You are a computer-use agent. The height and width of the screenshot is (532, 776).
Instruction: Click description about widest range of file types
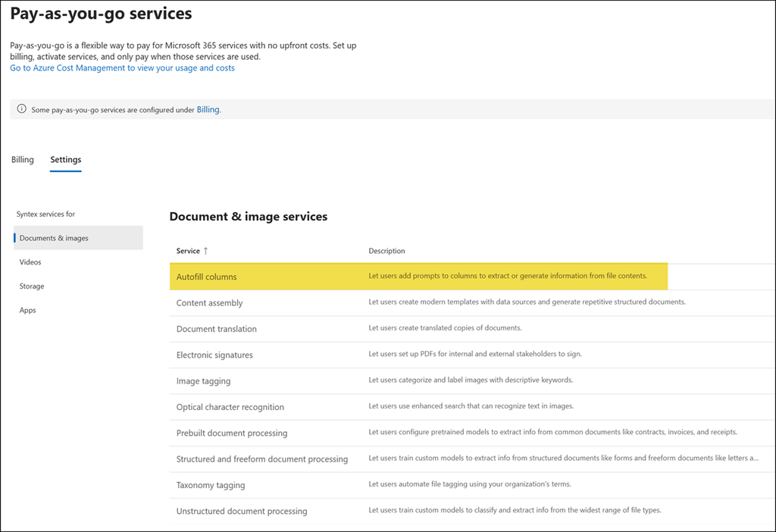(x=515, y=510)
